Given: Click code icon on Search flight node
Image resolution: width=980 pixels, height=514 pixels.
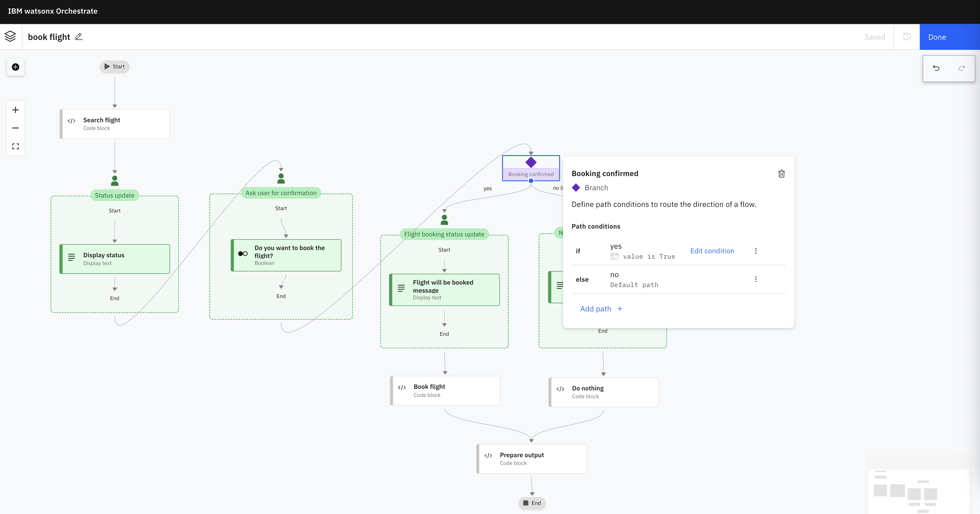Looking at the screenshot, I should (x=71, y=121).
